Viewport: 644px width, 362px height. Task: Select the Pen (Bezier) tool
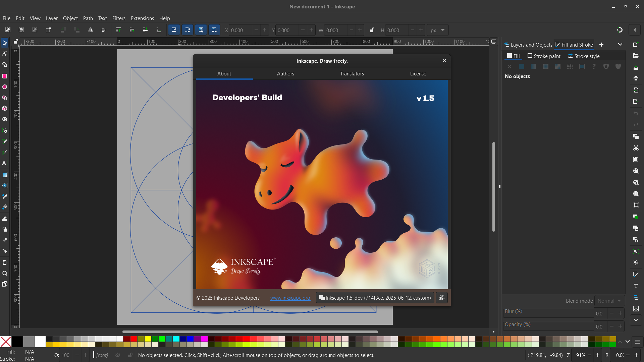[5, 131]
